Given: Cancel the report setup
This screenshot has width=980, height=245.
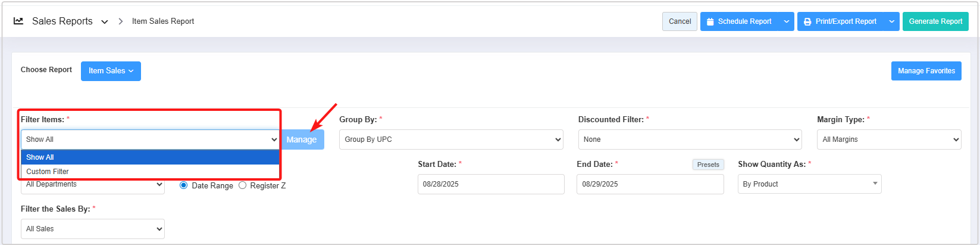Looking at the screenshot, I should coord(680,21).
